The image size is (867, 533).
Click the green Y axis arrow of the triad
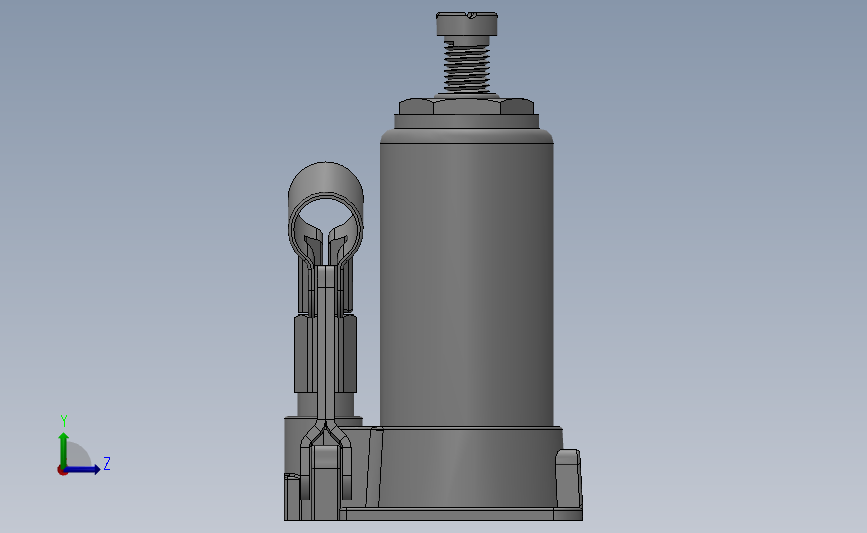pyautogui.click(x=64, y=449)
